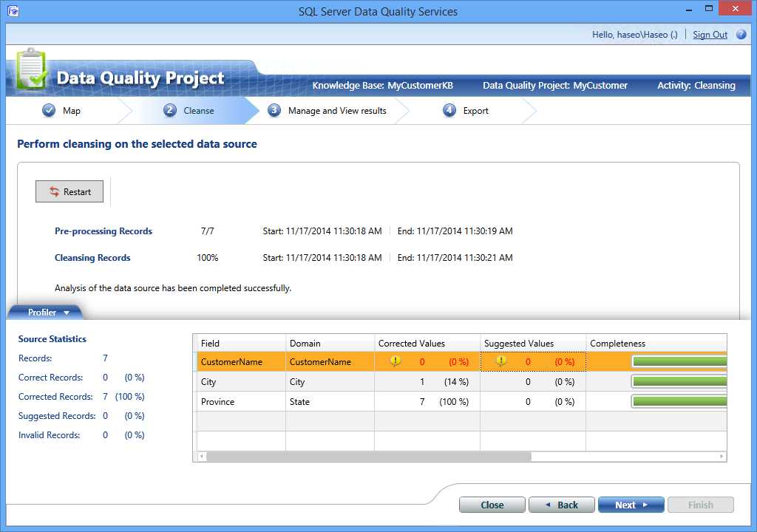Click the City domain cell
Screen dimensions: 757x532
point(330,381)
